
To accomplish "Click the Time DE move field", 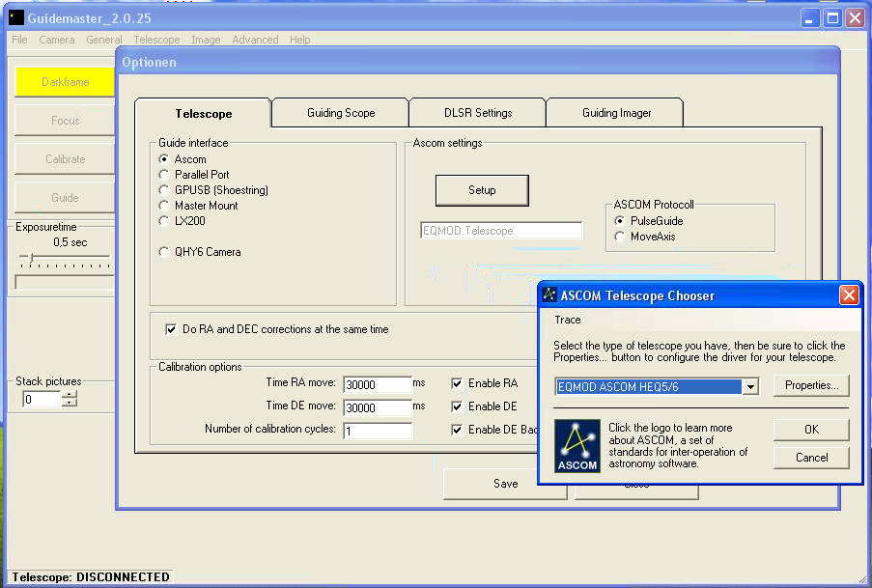I will click(378, 407).
